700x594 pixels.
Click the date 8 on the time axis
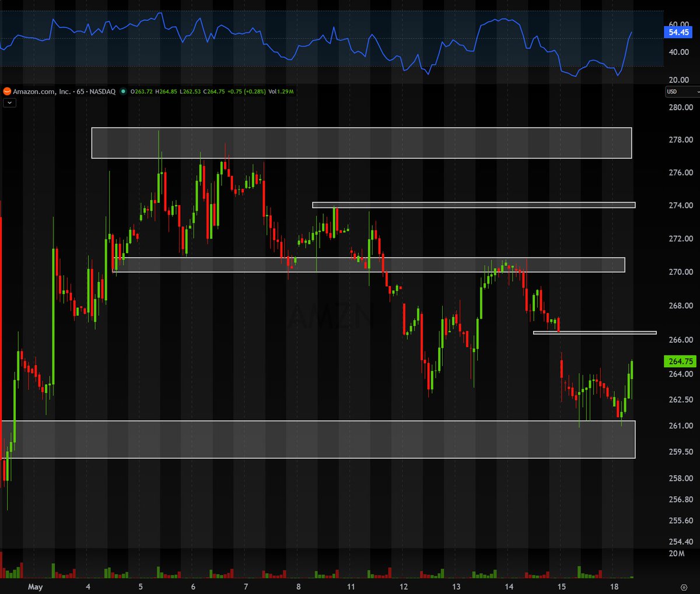coord(298,587)
